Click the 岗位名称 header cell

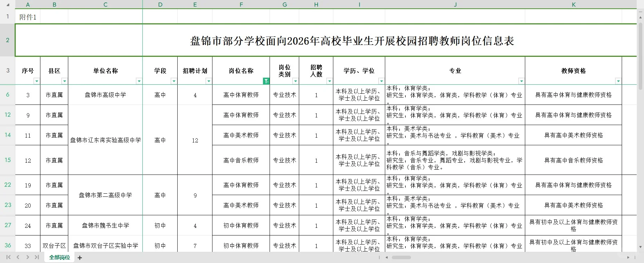click(x=241, y=71)
